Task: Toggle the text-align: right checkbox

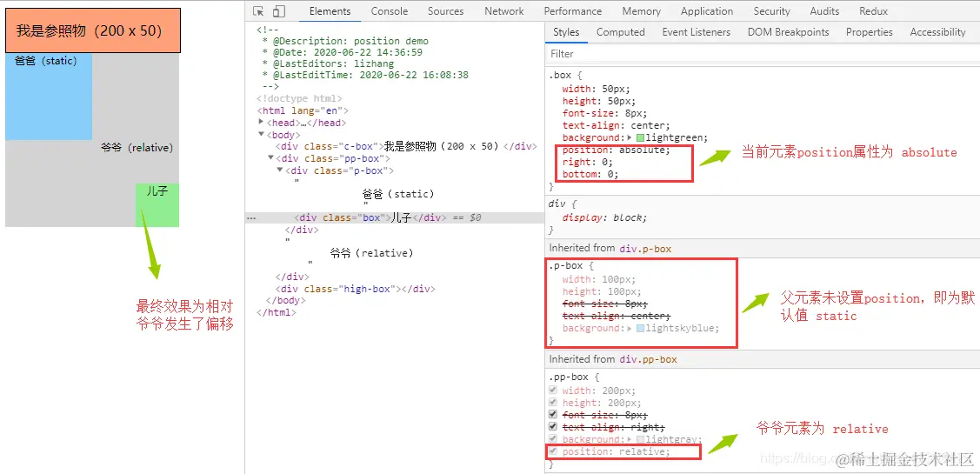Action: 552,427
